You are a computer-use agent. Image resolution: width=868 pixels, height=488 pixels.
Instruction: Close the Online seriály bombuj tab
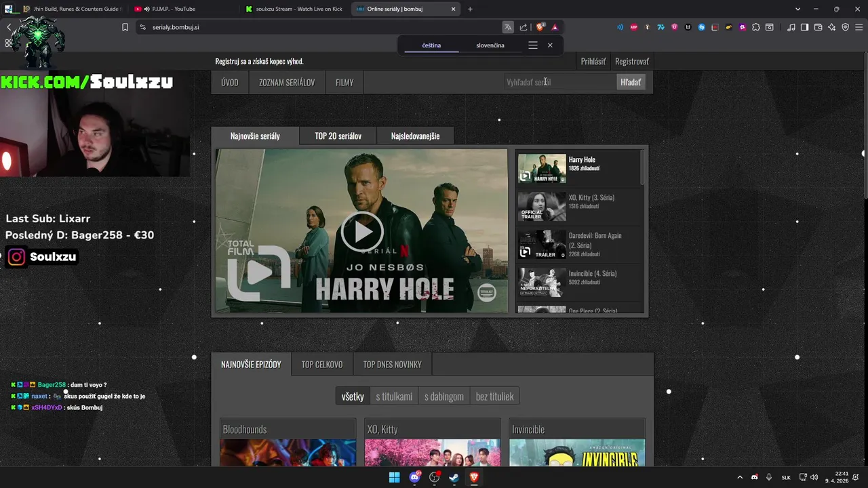[454, 9]
